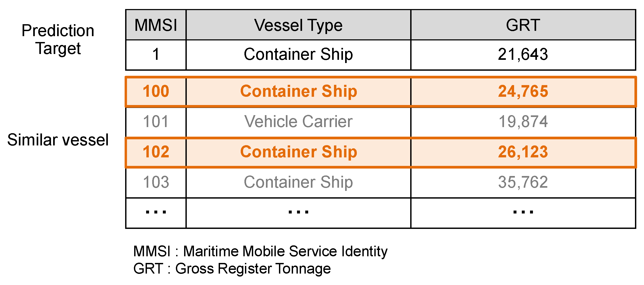Click the ellipsis in the GRT column

tap(523, 212)
